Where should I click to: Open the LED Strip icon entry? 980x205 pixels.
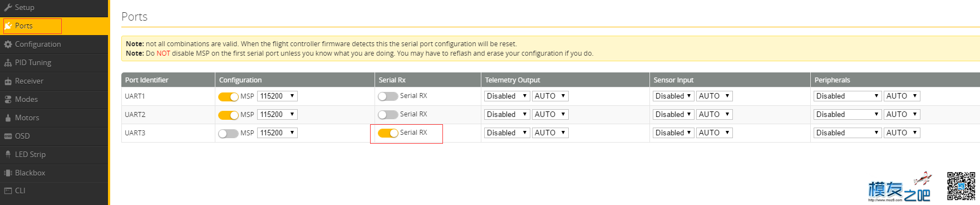[8, 154]
